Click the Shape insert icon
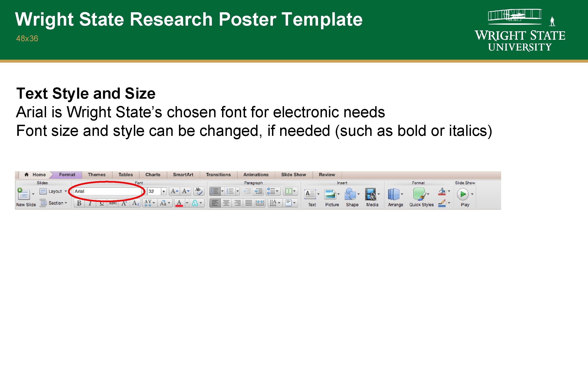588x392 pixels. (x=350, y=194)
